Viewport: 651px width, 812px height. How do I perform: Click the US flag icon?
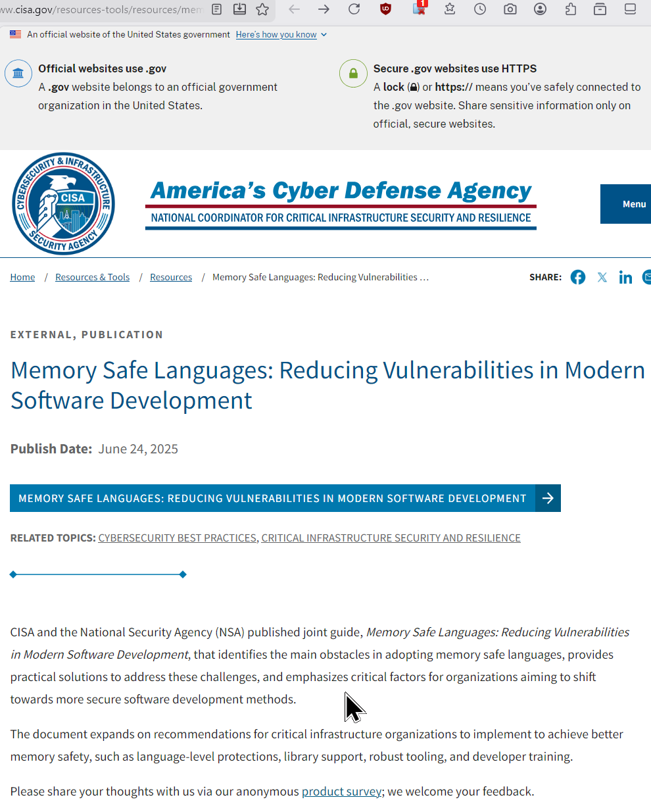pos(16,34)
